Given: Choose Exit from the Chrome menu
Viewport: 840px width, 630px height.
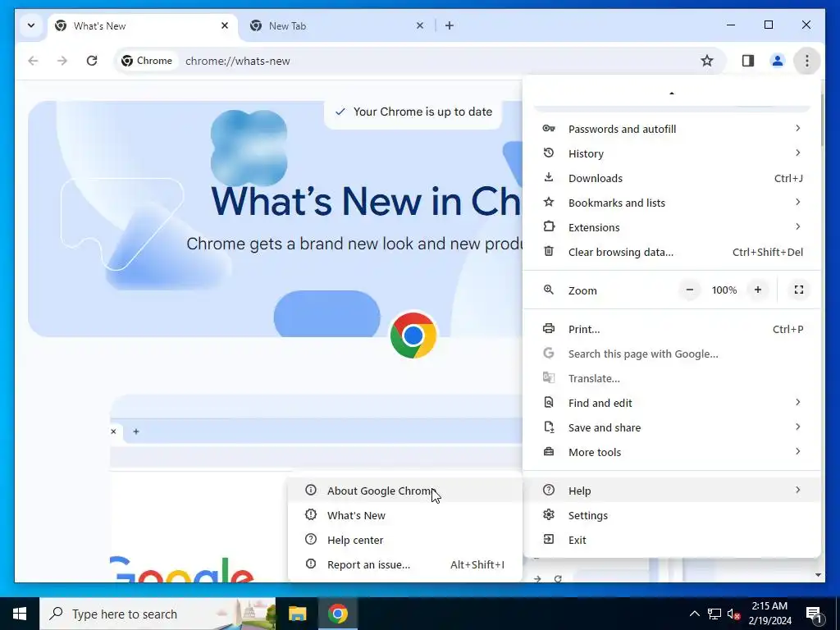Looking at the screenshot, I should 671,540.
